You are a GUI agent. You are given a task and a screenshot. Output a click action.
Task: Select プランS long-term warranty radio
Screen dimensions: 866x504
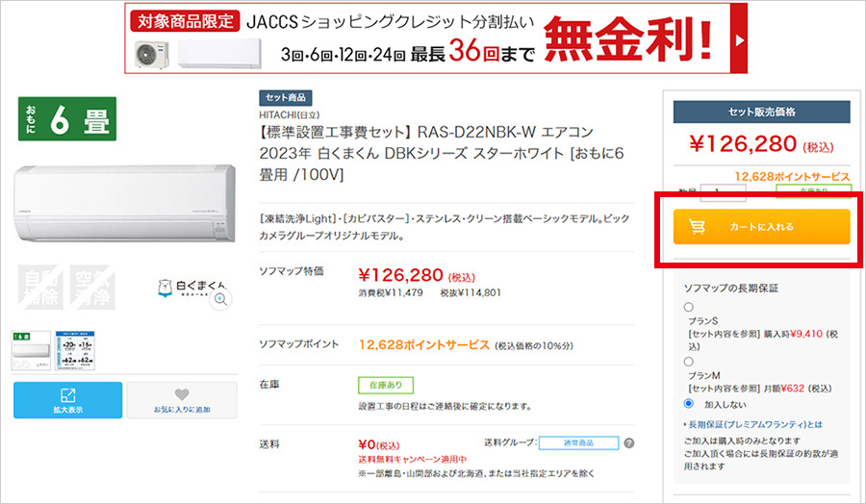click(689, 307)
